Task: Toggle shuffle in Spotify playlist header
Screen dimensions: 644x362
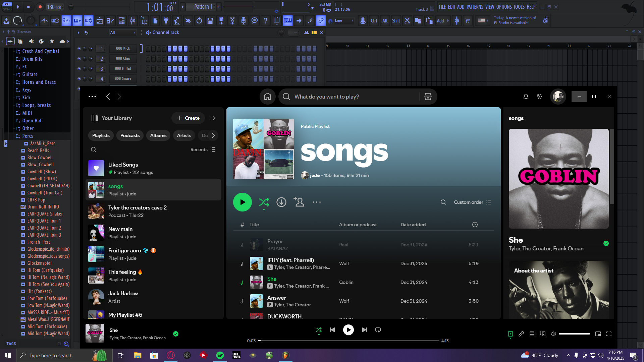Action: (264, 202)
